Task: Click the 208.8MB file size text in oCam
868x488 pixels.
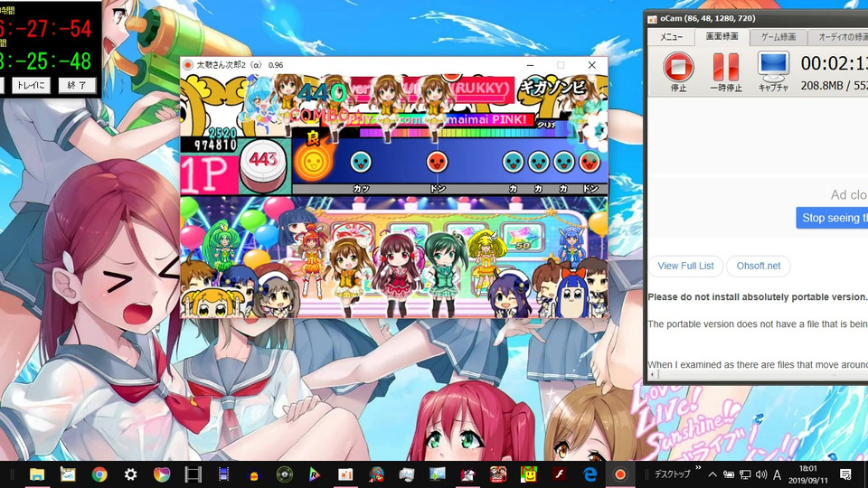Action: [x=824, y=86]
